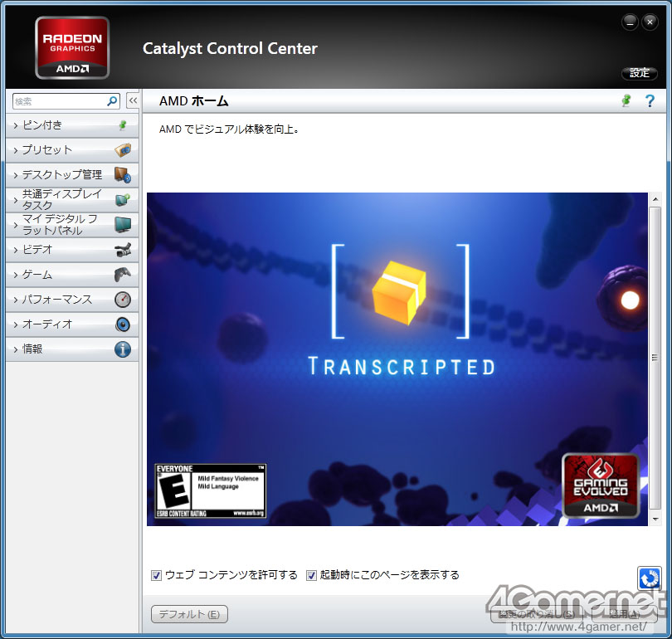
Task: Expand the プリセット section
Action: [x=72, y=150]
